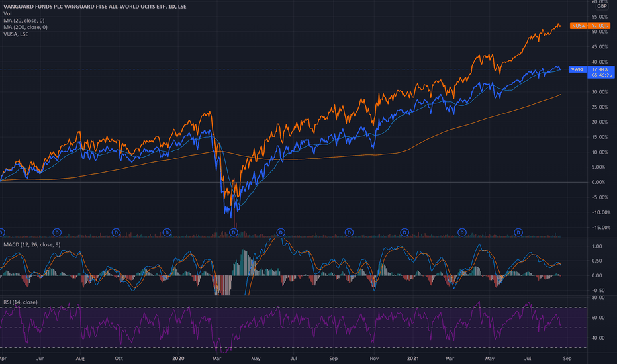The image size is (617, 364).
Task: Click the 2020 label on time axis
Action: coord(178,359)
